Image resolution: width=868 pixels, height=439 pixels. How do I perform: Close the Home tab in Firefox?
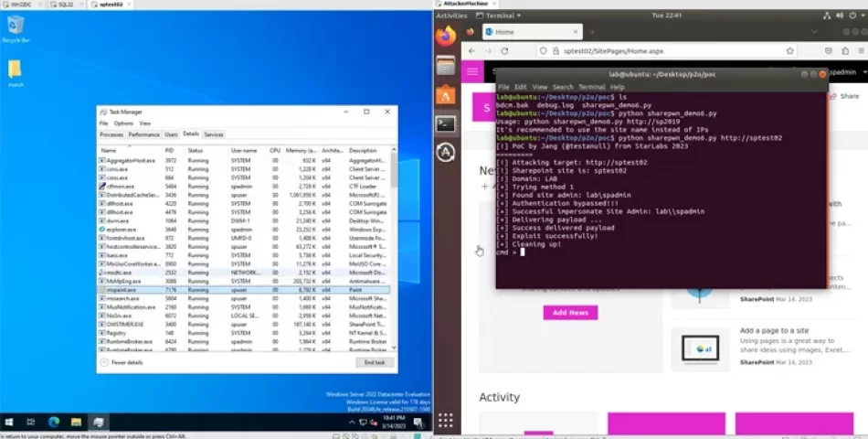coord(575,32)
